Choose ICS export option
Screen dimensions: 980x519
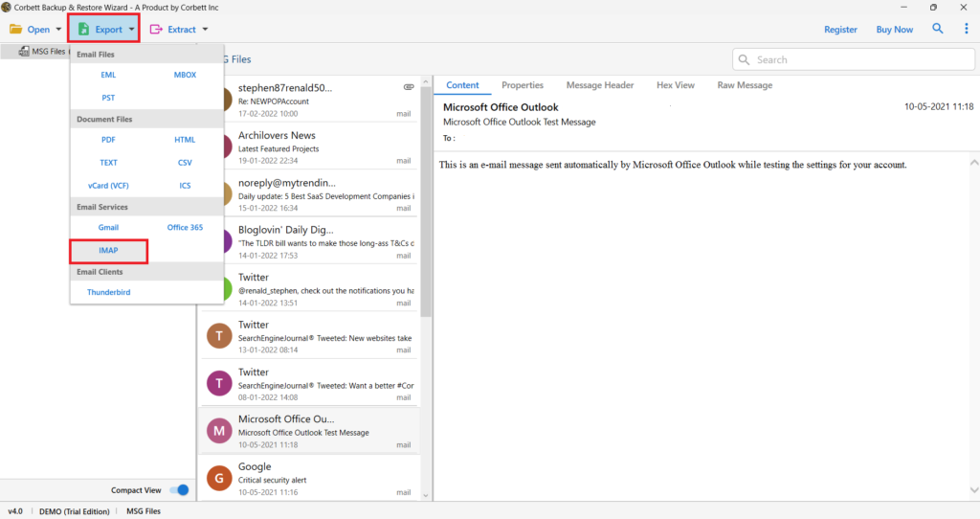tap(185, 186)
